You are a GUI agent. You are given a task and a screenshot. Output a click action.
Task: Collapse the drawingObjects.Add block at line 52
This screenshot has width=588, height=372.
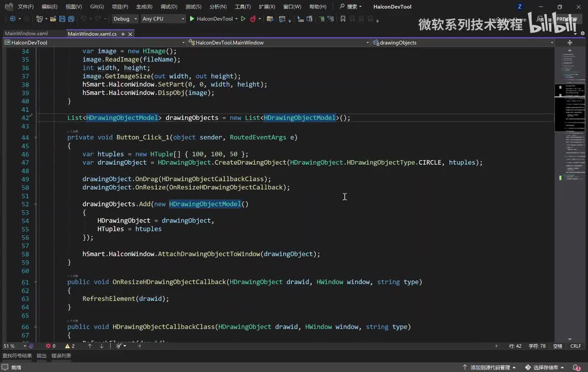tap(36, 205)
